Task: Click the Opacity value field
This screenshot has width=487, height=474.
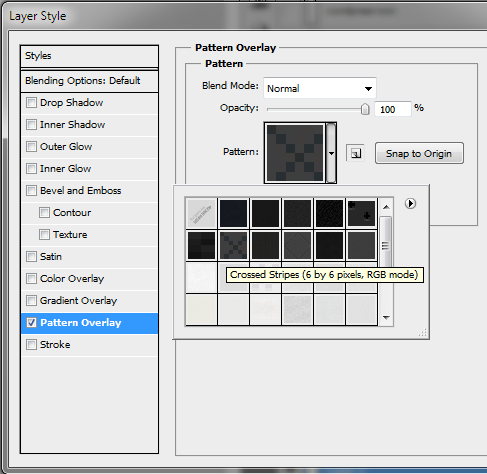Action: [393, 109]
